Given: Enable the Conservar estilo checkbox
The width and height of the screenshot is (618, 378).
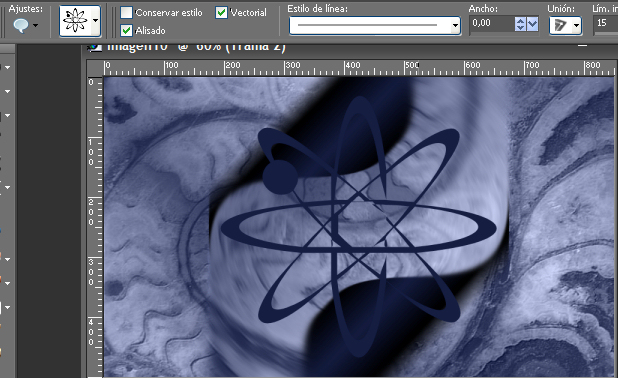Looking at the screenshot, I should pos(126,13).
